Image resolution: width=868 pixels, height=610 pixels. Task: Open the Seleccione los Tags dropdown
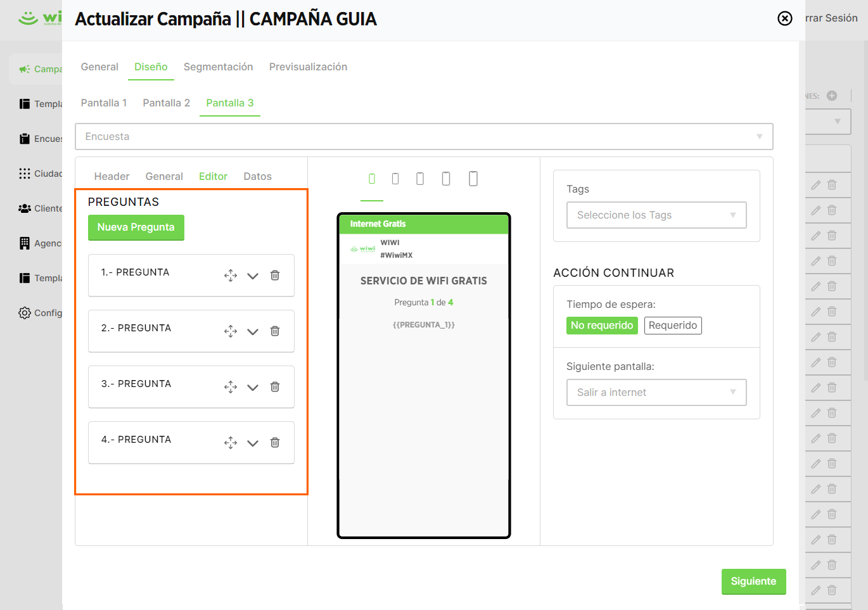[x=656, y=215]
